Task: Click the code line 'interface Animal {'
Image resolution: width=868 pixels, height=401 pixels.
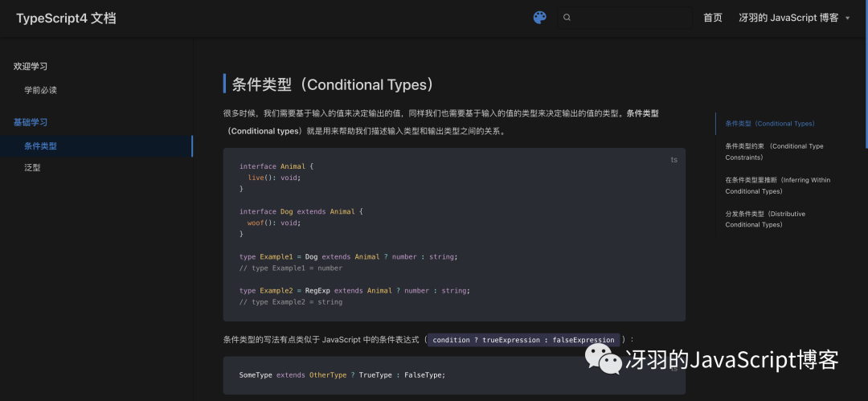Action: coord(276,166)
